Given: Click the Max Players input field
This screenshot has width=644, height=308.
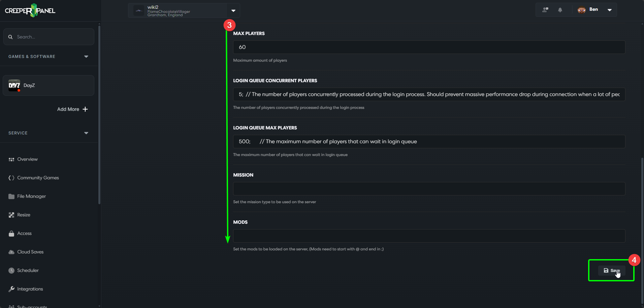Looking at the screenshot, I should coord(429,47).
